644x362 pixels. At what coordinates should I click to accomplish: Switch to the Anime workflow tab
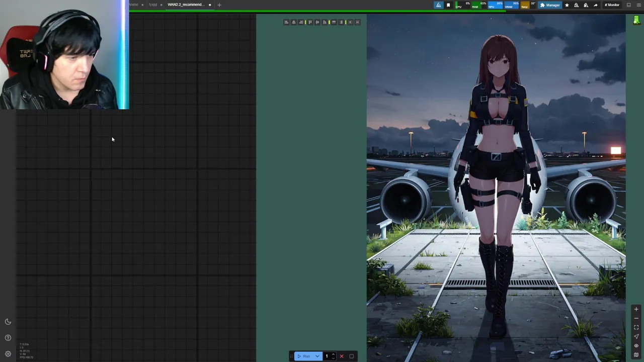click(134, 5)
